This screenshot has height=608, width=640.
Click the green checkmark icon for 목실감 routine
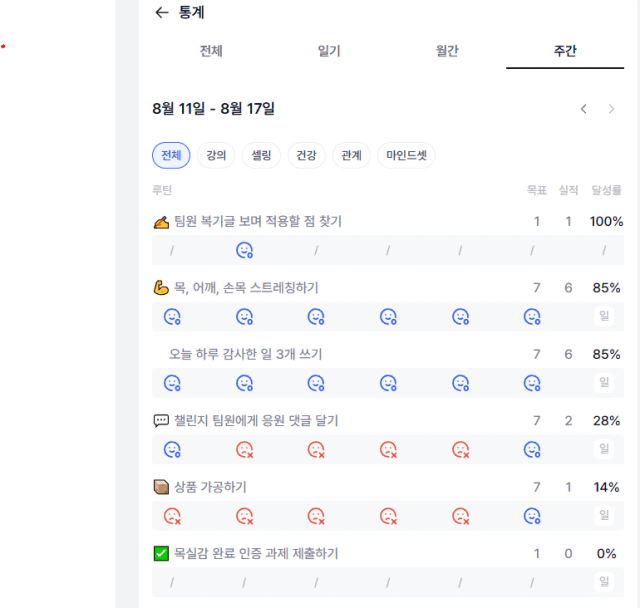161,554
